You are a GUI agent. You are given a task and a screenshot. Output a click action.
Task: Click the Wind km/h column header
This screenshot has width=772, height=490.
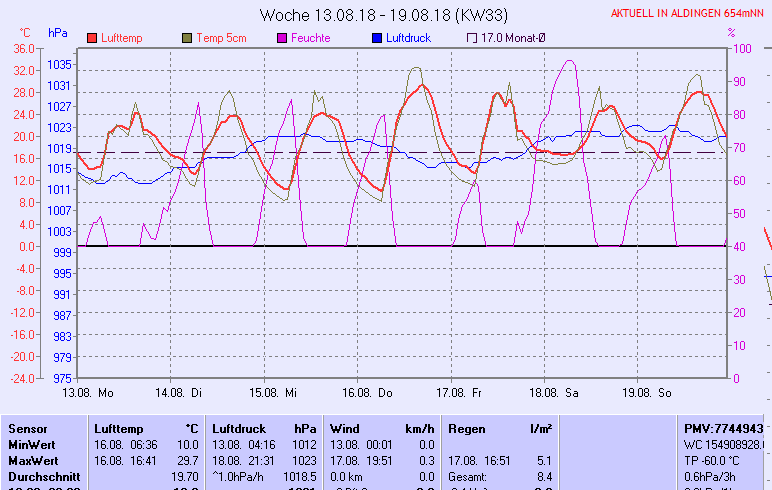click(382, 428)
